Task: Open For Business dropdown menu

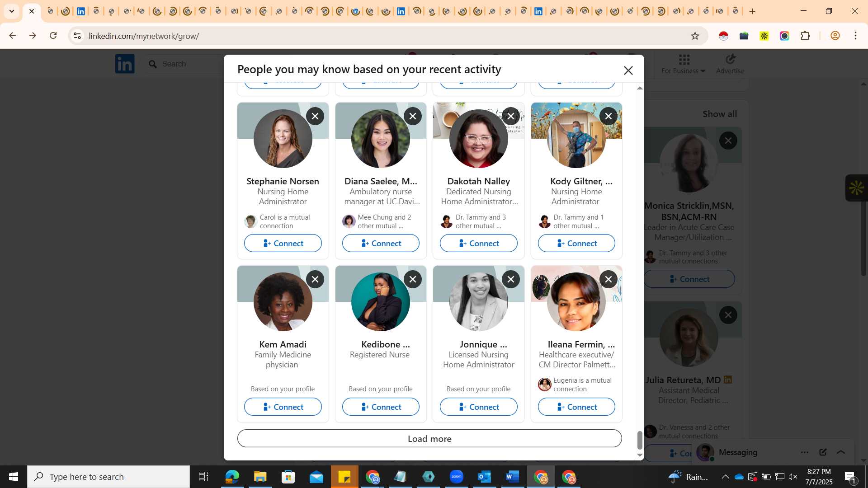Action: (683, 64)
